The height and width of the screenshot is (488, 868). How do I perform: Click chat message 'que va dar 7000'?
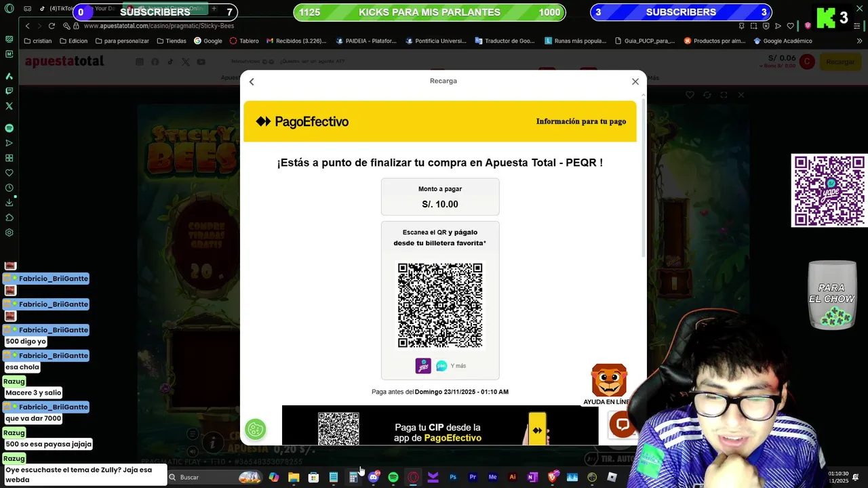(x=33, y=418)
